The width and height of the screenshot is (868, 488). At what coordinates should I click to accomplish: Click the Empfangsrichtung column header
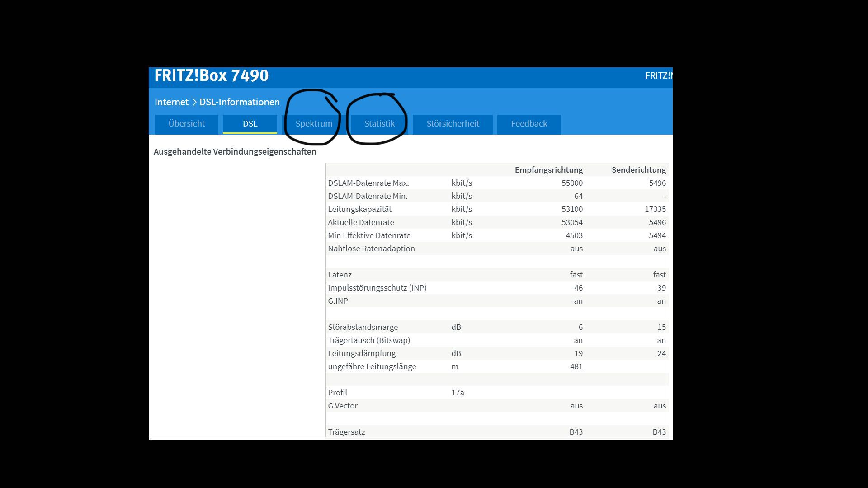click(548, 170)
